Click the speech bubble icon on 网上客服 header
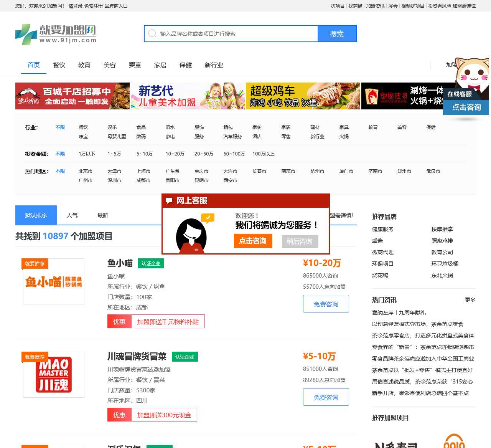491x448 pixels. pyautogui.click(x=168, y=200)
